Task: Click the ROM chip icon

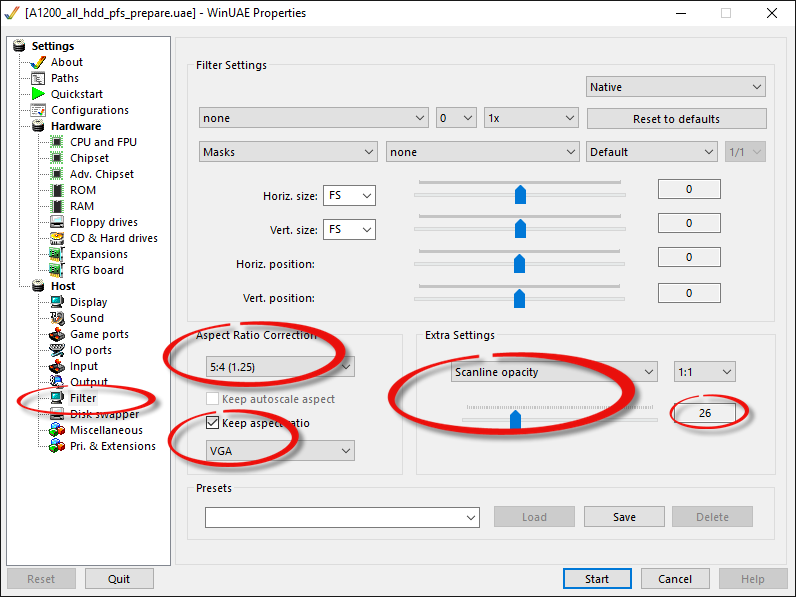Action: point(57,190)
